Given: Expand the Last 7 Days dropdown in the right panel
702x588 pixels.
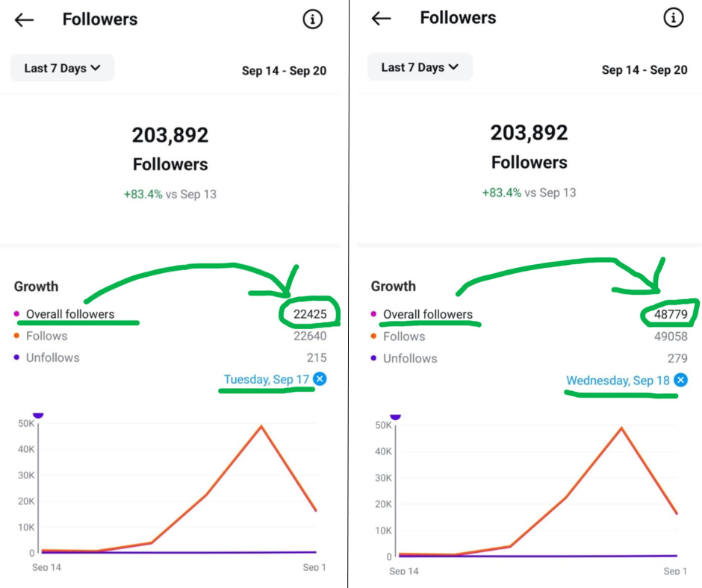Looking at the screenshot, I should 420,67.
